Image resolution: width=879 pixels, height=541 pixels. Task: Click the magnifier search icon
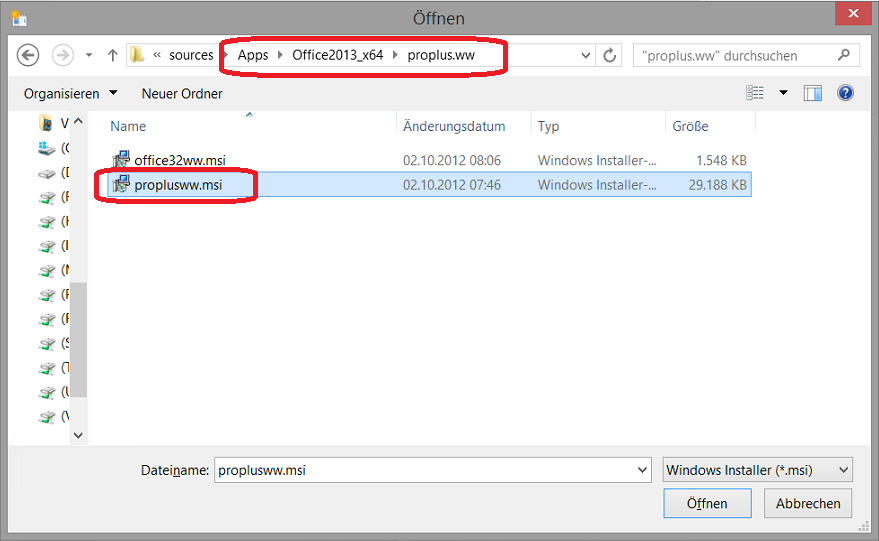844,55
